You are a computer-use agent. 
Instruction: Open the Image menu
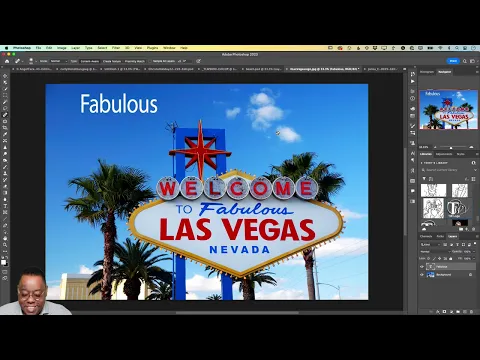tap(62, 48)
